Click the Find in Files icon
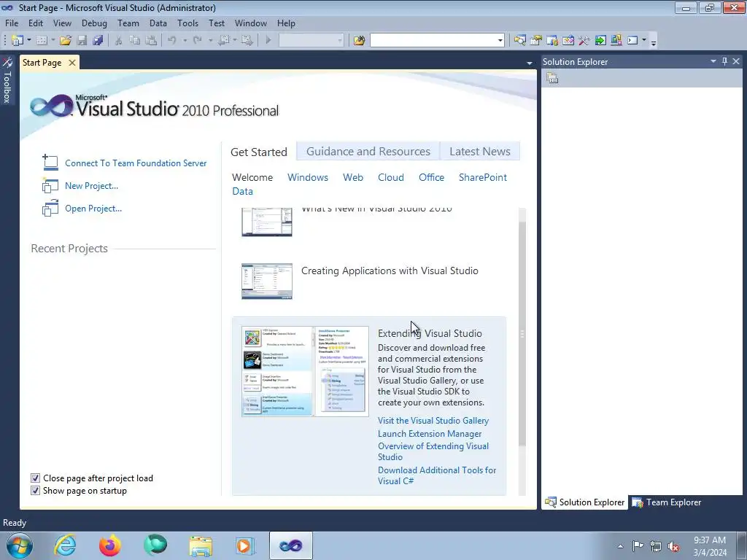Screen dimensions: 747x560 359,41
